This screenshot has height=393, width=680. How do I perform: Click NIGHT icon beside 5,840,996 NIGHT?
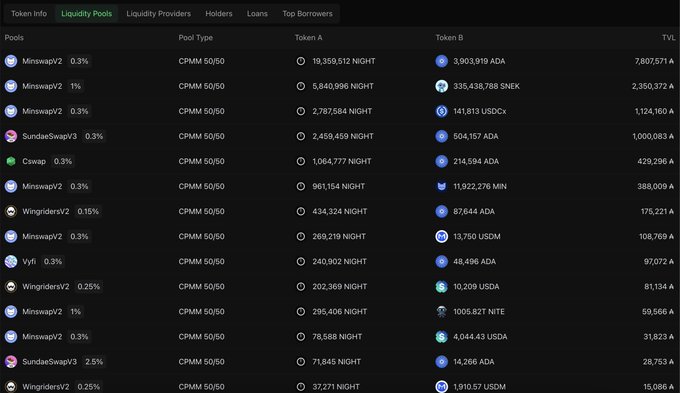coord(301,86)
